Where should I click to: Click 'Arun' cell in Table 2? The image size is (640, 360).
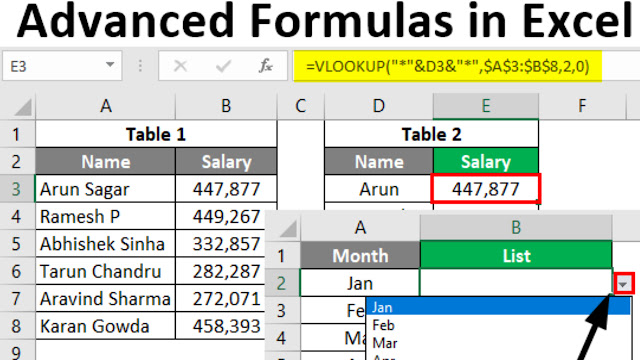click(379, 189)
